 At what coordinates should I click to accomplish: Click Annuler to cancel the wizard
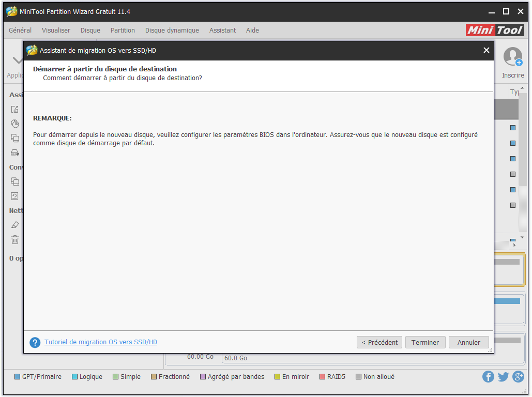(x=468, y=342)
